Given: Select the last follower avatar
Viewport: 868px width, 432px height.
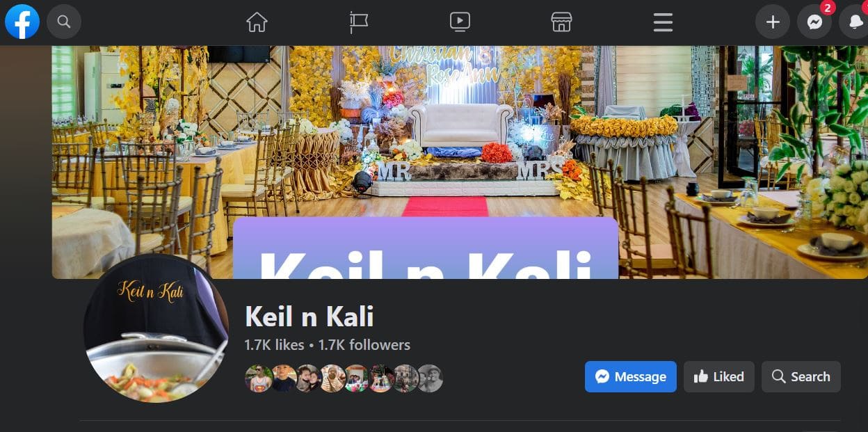Looking at the screenshot, I should point(430,378).
